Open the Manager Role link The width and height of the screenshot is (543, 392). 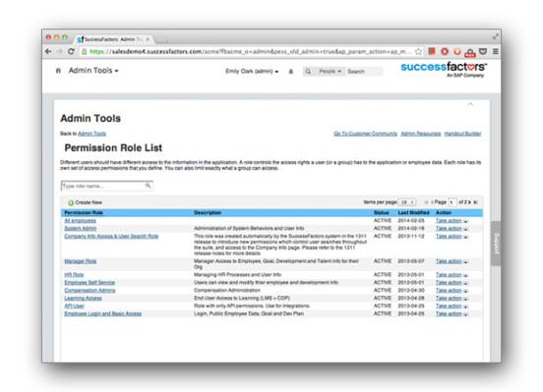click(81, 261)
